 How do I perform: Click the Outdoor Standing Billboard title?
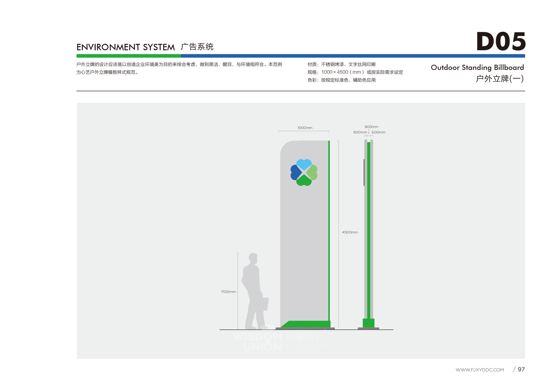coord(477,68)
